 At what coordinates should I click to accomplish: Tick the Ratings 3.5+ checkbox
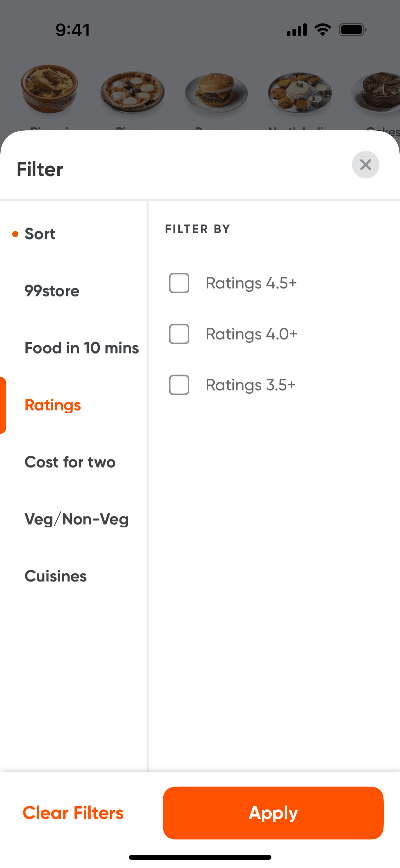179,385
